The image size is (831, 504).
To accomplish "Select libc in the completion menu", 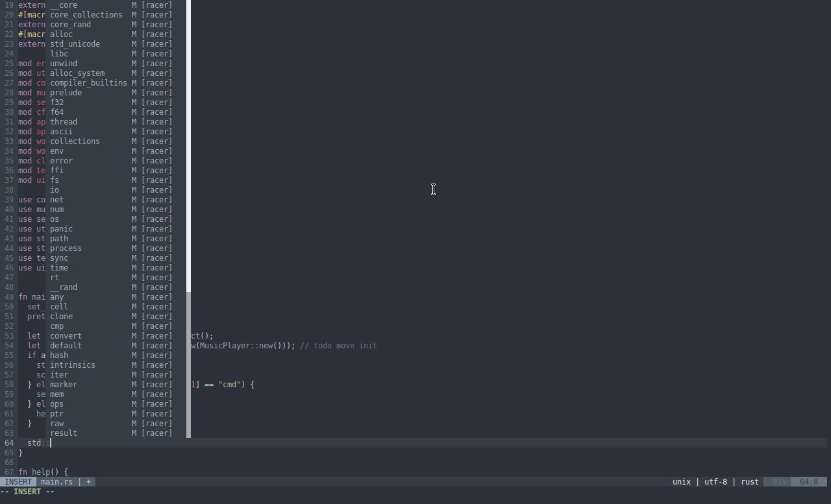I will click(116, 54).
